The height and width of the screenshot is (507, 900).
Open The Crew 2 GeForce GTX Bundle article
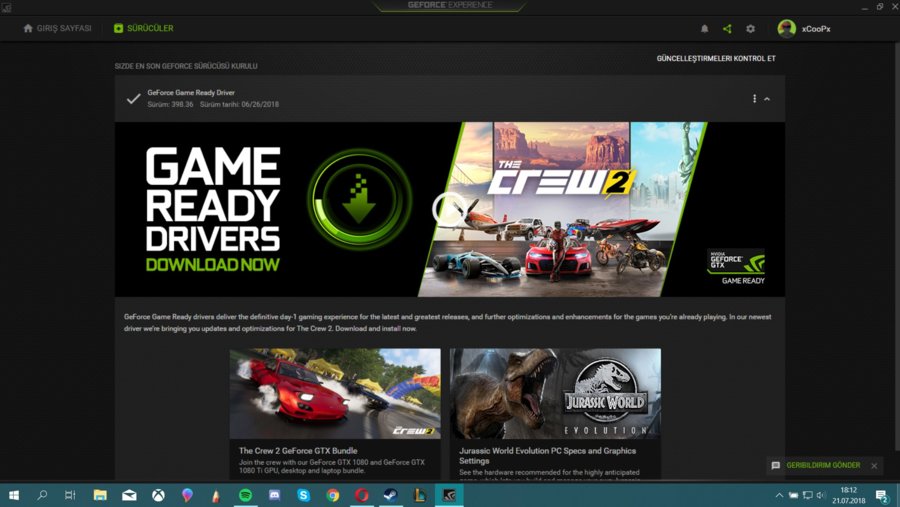[298, 451]
